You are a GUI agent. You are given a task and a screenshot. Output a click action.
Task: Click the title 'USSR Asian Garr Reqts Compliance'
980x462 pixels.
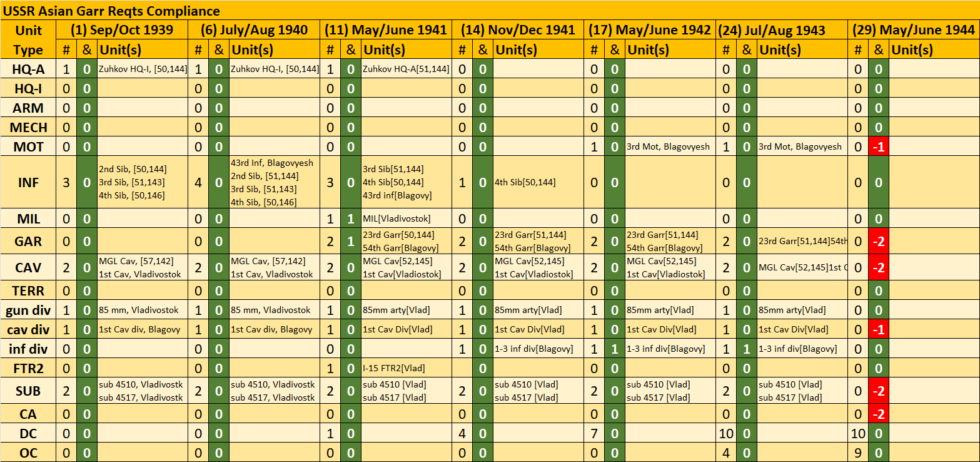click(x=111, y=11)
